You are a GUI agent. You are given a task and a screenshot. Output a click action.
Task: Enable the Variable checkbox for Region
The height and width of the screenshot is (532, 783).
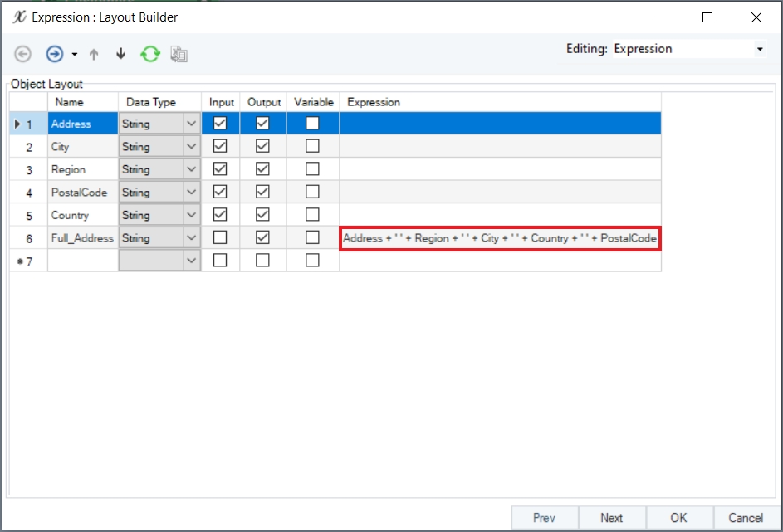click(x=312, y=169)
